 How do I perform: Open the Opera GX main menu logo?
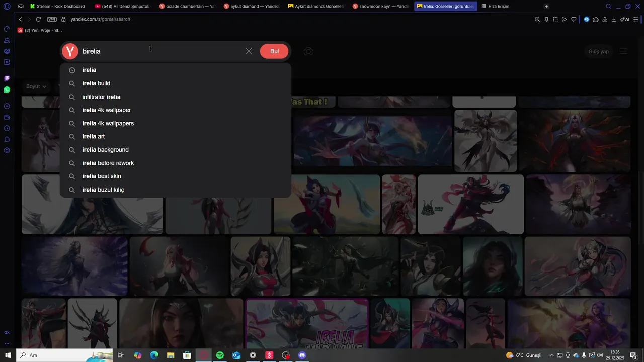click(7, 6)
